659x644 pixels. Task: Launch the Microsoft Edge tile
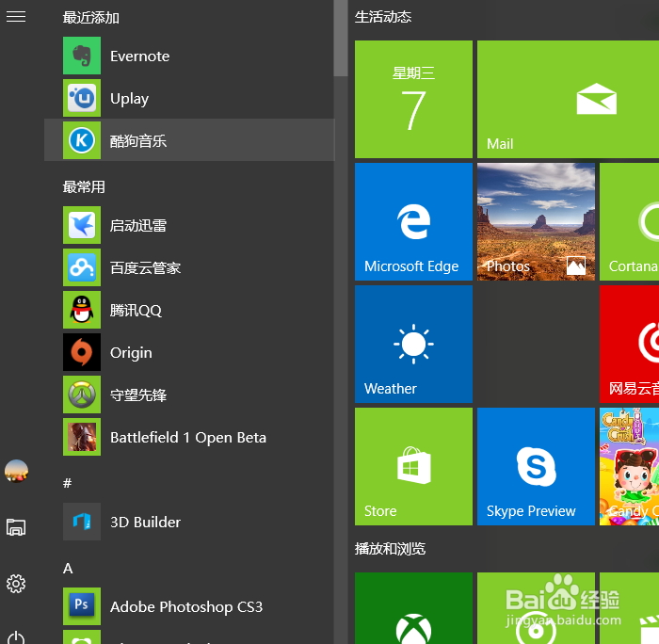413,221
